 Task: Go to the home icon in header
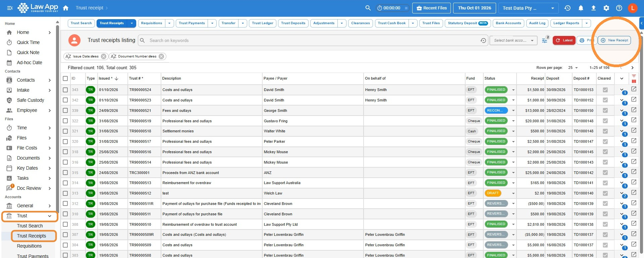point(66,8)
